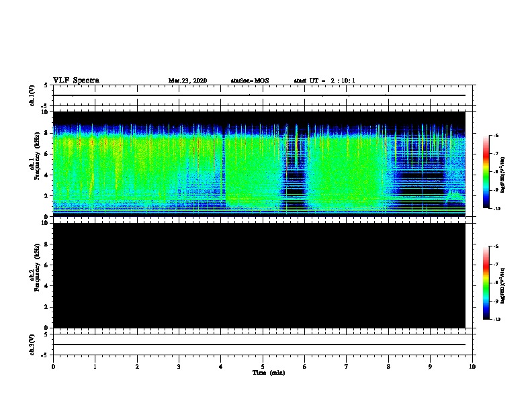Click the 'ch.2 Frequency (kHz)' axis label
532x411 pixels.
[35, 267]
